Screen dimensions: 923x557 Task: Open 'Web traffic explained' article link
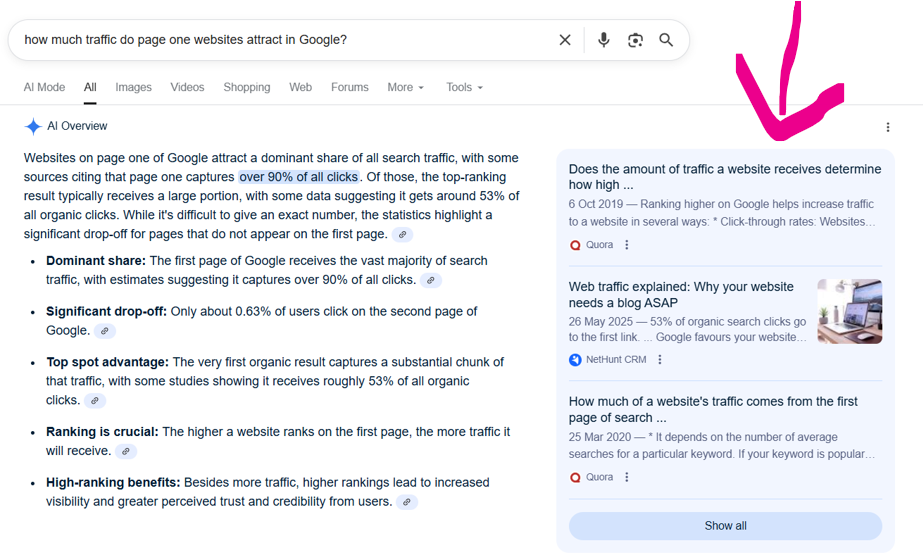coord(681,295)
